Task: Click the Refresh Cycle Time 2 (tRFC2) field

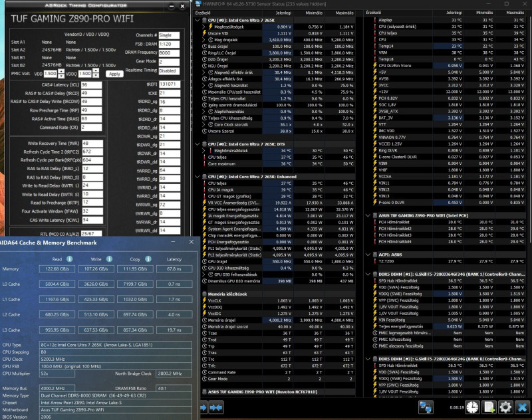Action: click(92, 152)
